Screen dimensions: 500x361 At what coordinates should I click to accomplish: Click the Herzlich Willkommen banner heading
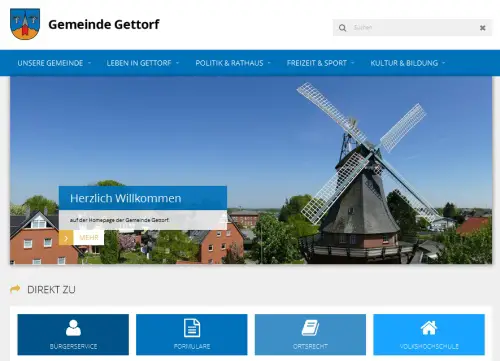pos(126,198)
